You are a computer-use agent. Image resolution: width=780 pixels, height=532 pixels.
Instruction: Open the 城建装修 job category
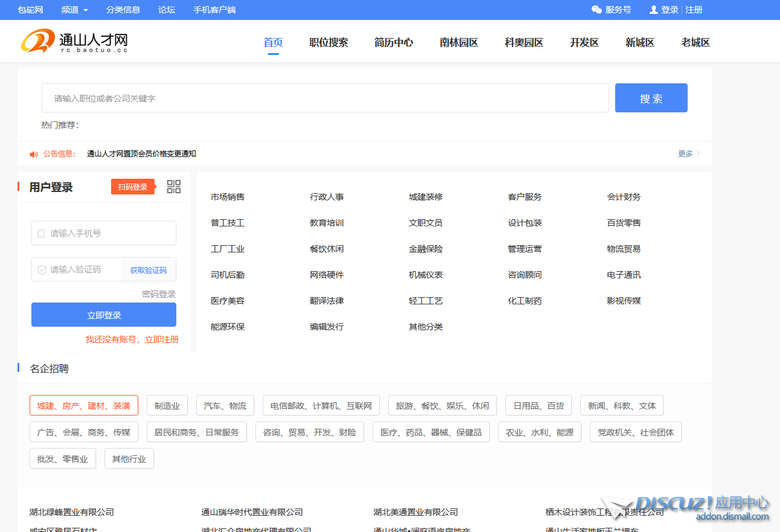(426, 197)
